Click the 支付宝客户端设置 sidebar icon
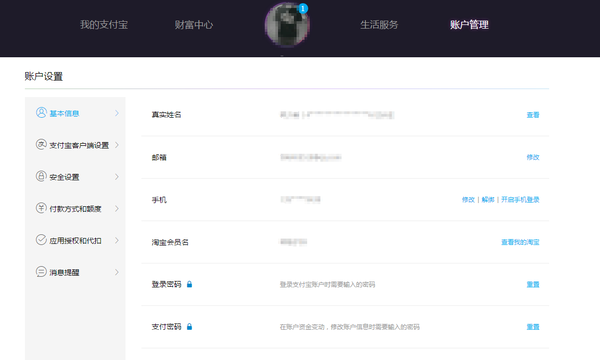Viewport: 600px width, 360px height. (x=41, y=144)
